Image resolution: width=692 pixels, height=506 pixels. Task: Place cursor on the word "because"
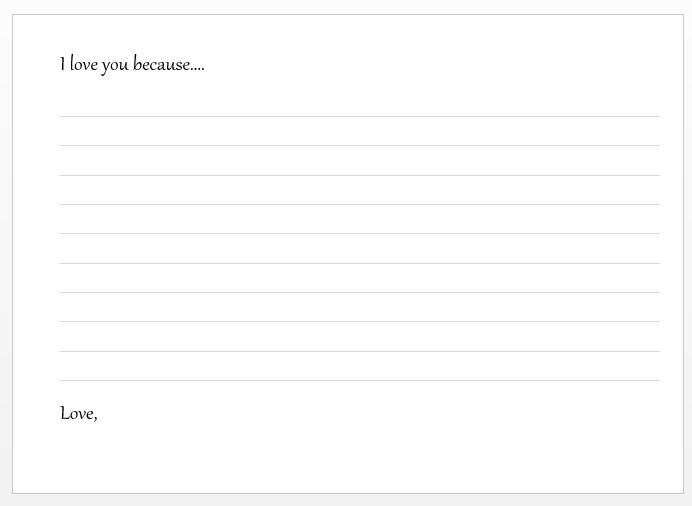point(162,64)
